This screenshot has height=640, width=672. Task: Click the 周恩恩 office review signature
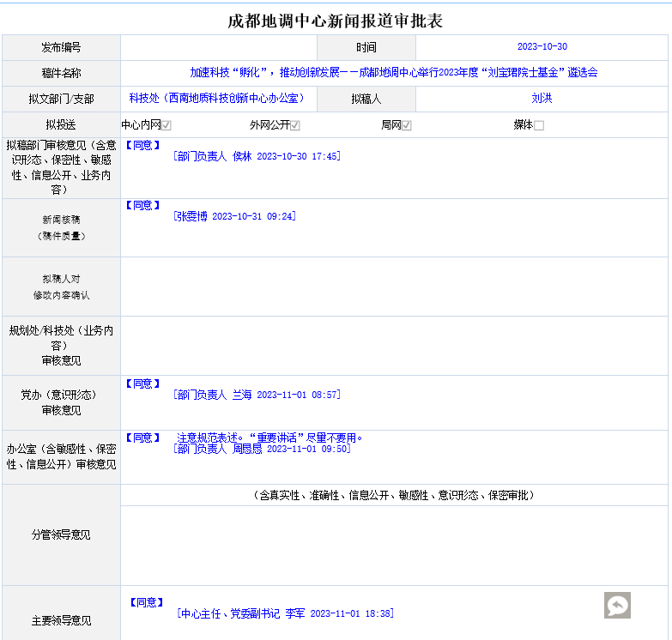tap(261, 449)
